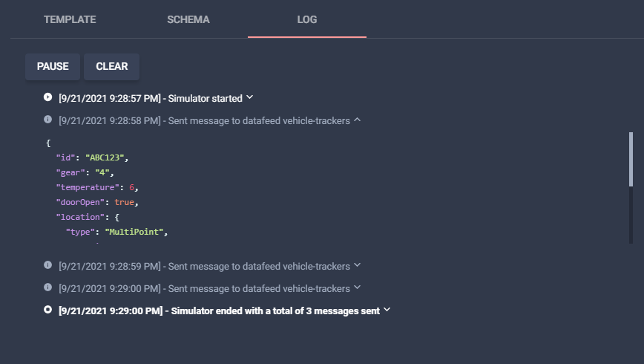This screenshot has height=364, width=644.
Task: Click the play icon beside Simulator started
Action: pyautogui.click(x=47, y=97)
